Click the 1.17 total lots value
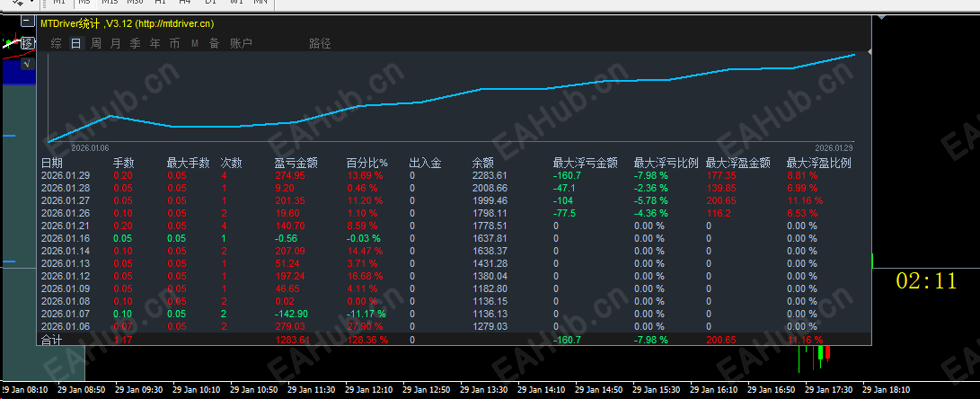Viewport: 980px width, 399px height. [123, 340]
